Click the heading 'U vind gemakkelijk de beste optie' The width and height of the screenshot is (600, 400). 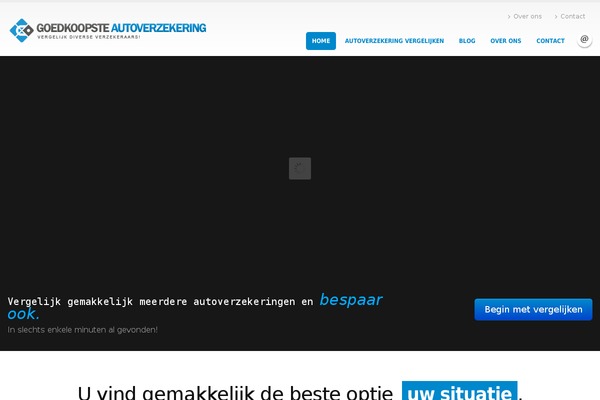[x=236, y=392]
